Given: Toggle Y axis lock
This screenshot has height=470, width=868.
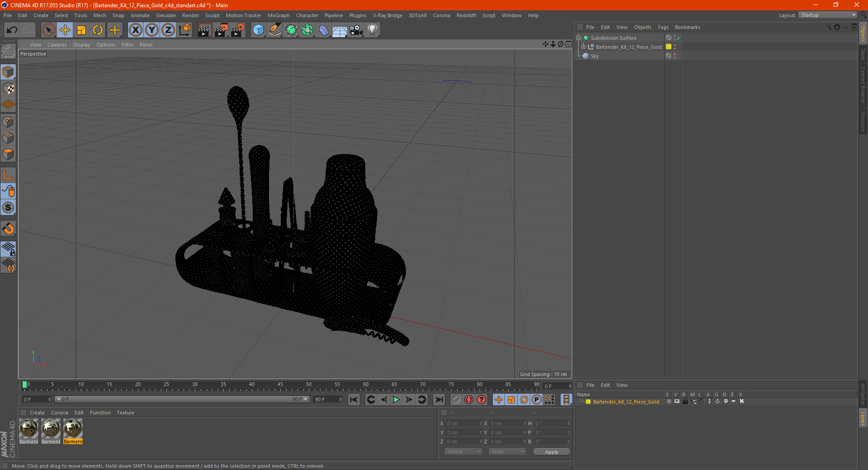Looking at the screenshot, I should pos(152,30).
